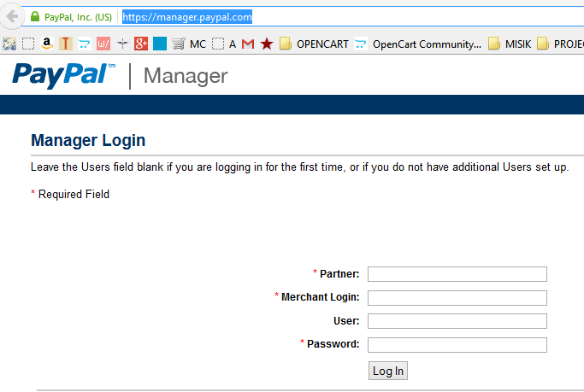Click the Log In button
Viewport: 584px width, 392px height.
[x=388, y=371]
